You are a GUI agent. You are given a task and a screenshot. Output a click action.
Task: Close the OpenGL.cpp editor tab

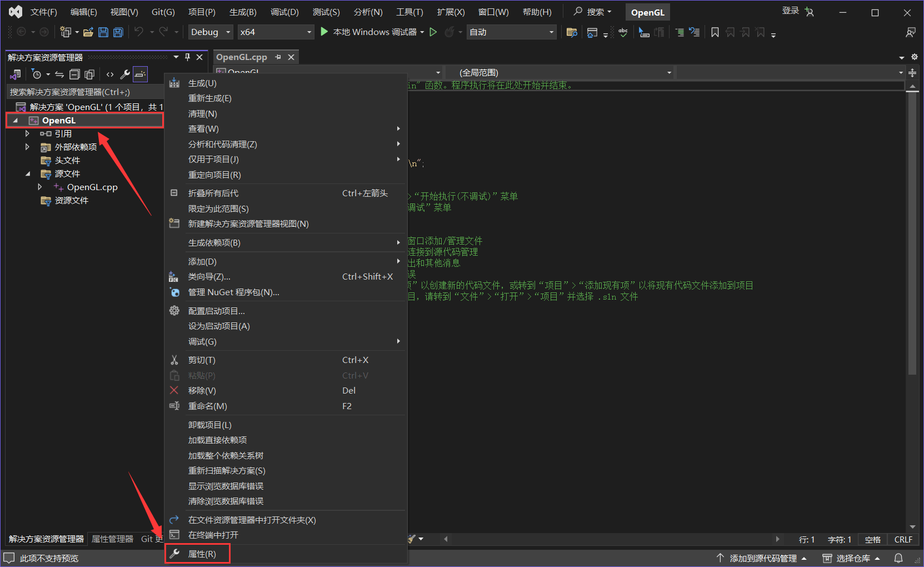[291, 57]
